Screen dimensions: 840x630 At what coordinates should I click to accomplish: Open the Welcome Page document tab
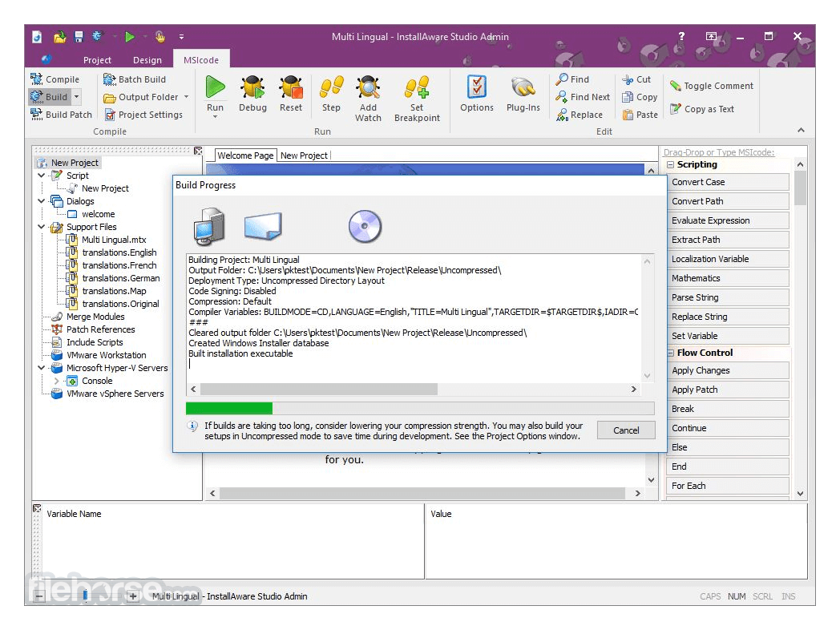245,155
